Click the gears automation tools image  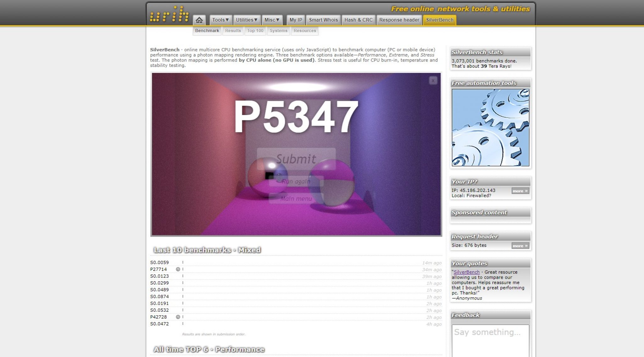[x=490, y=128]
